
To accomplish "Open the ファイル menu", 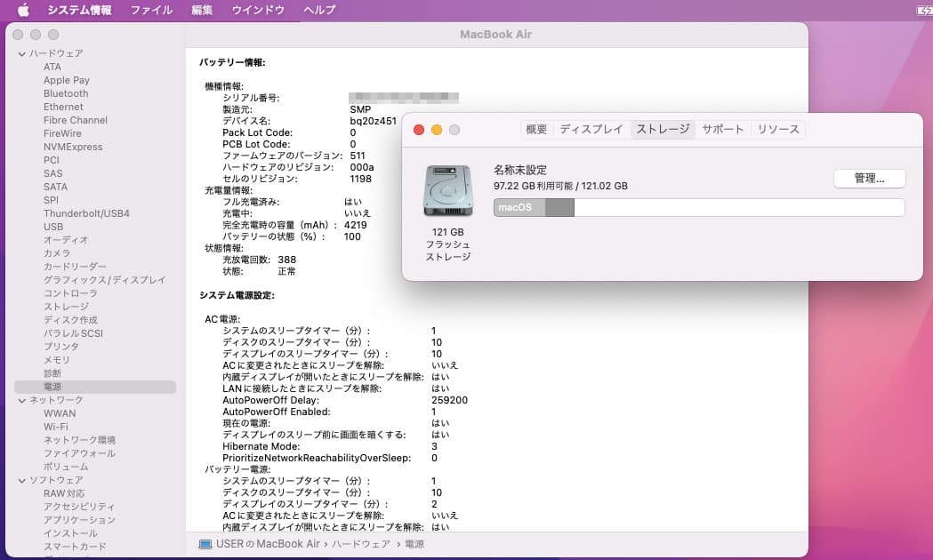I will tap(151, 11).
